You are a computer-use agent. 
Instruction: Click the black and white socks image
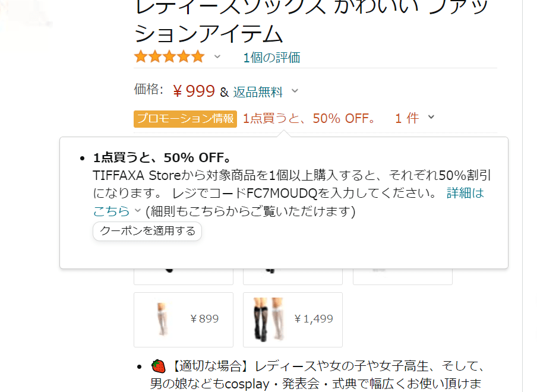[269, 320]
